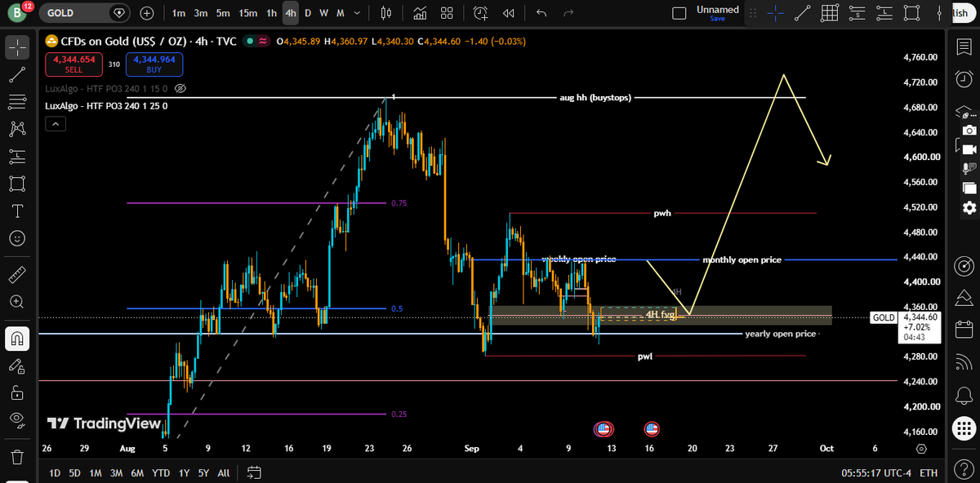Click the redo arrow
Image resolution: width=980 pixels, height=483 pixels.
point(568,13)
